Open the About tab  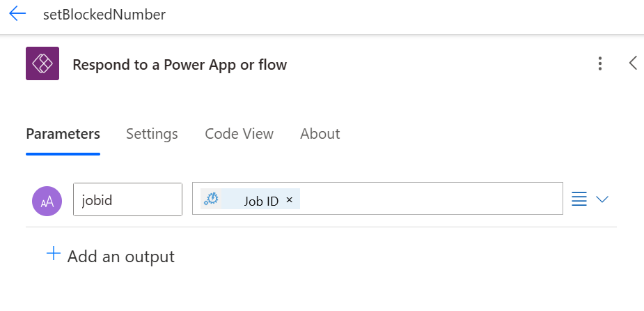coord(320,134)
